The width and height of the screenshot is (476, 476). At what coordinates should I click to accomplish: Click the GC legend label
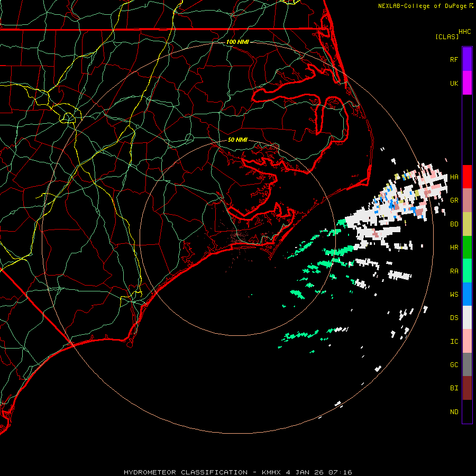pos(454,365)
